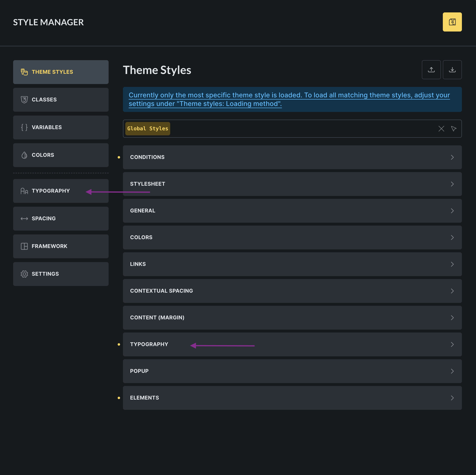The image size is (476, 475).
Task: Select the Global Styles tag
Action: (x=148, y=129)
